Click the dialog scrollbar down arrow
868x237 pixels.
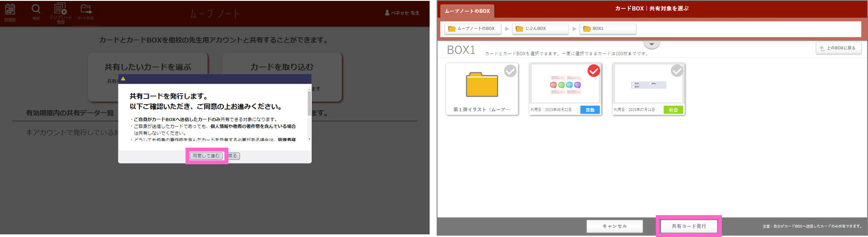(x=310, y=139)
